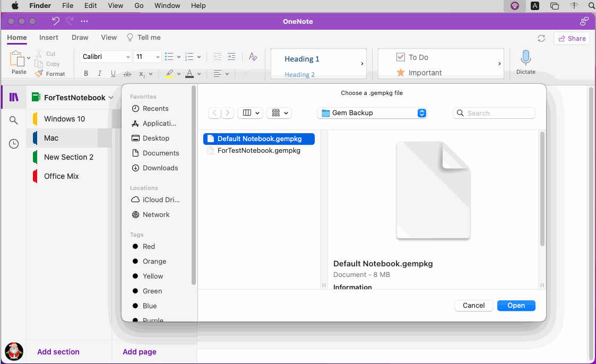
Task: Open the notebooks list icon in sidebar
Action: (x=14, y=97)
